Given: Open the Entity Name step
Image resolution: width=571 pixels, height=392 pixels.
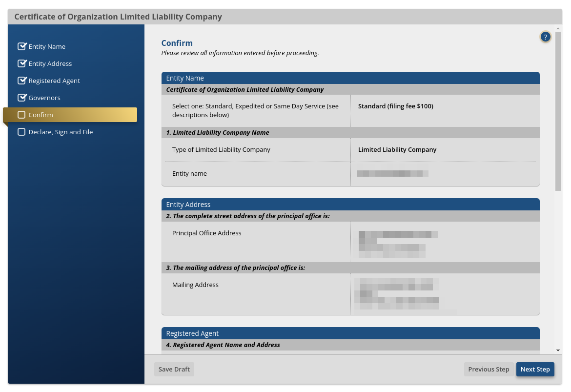Looking at the screenshot, I should (47, 46).
